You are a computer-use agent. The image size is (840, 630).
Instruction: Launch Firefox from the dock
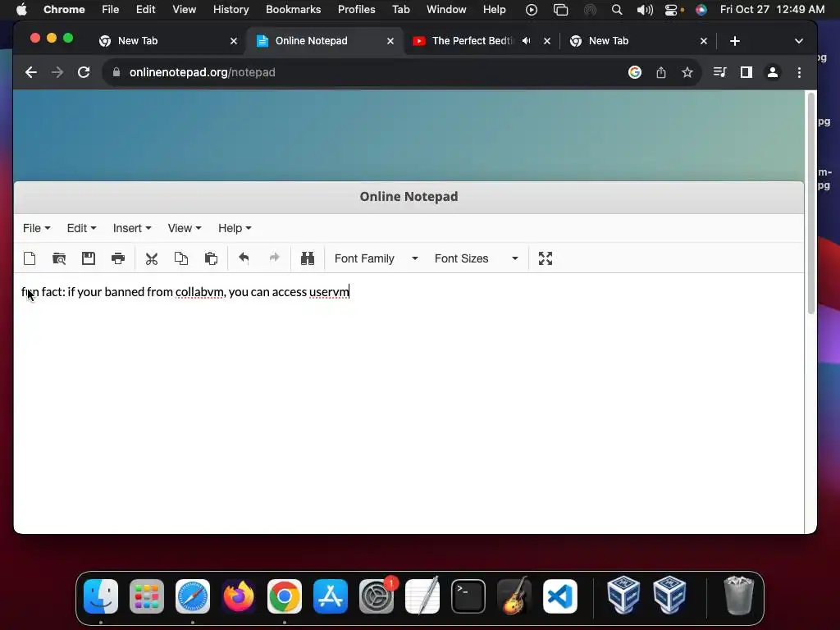[x=239, y=596]
